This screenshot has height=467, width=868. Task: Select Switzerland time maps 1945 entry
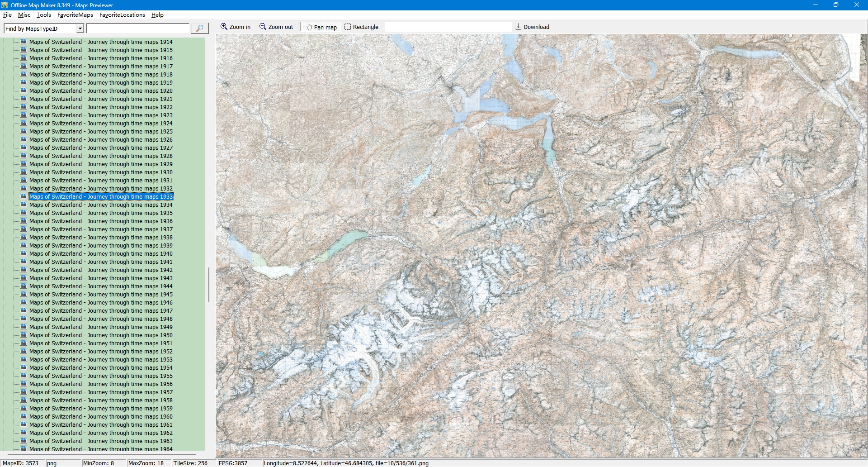click(101, 295)
